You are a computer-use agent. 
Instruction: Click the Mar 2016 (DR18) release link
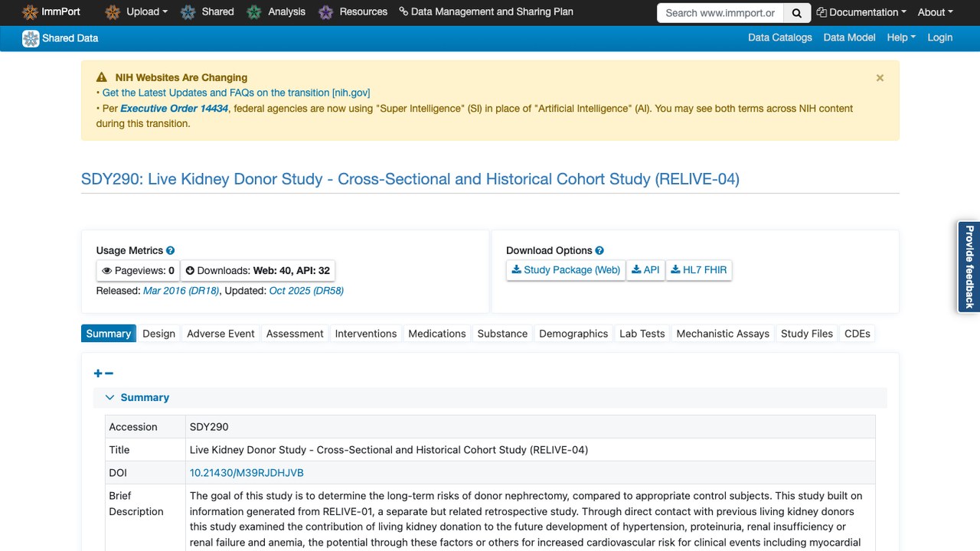(181, 291)
